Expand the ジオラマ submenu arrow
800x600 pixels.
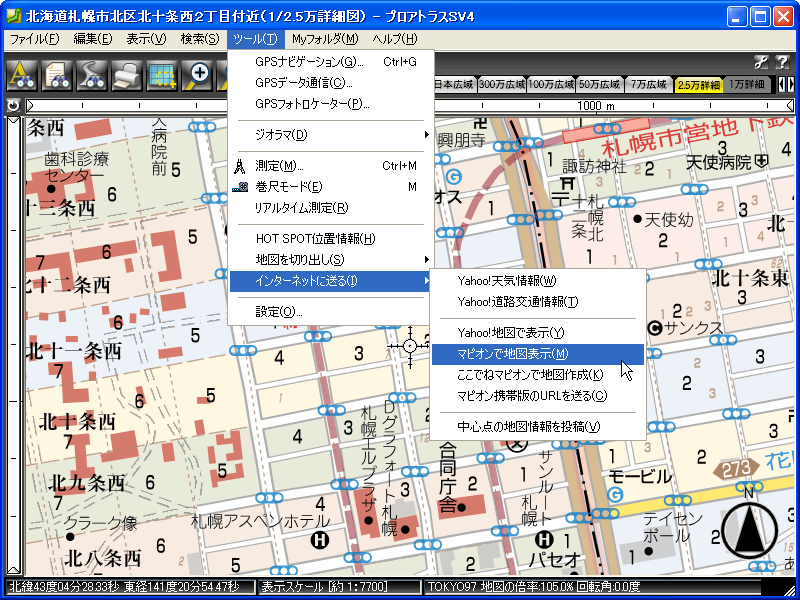(x=426, y=135)
